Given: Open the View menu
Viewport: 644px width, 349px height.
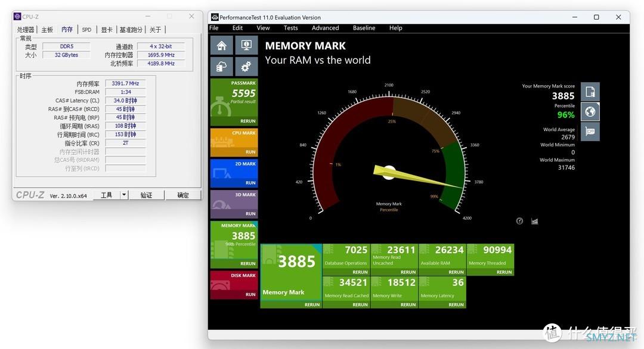Looking at the screenshot, I should pos(264,28).
